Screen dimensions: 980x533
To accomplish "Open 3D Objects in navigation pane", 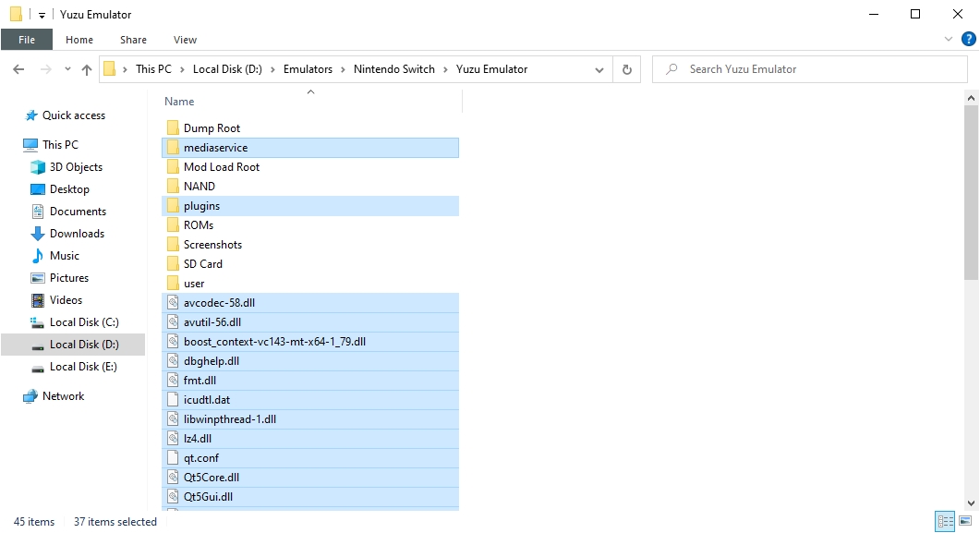I will point(76,167).
